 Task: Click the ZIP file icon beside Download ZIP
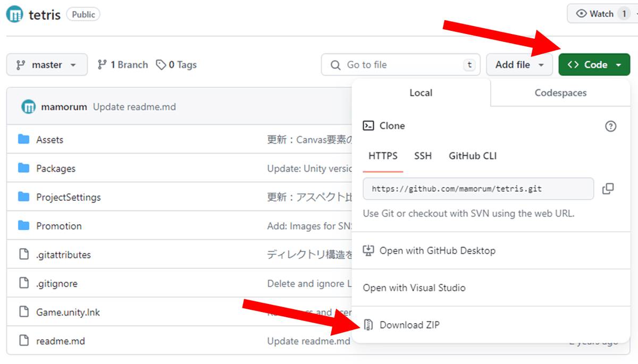pyautogui.click(x=368, y=325)
